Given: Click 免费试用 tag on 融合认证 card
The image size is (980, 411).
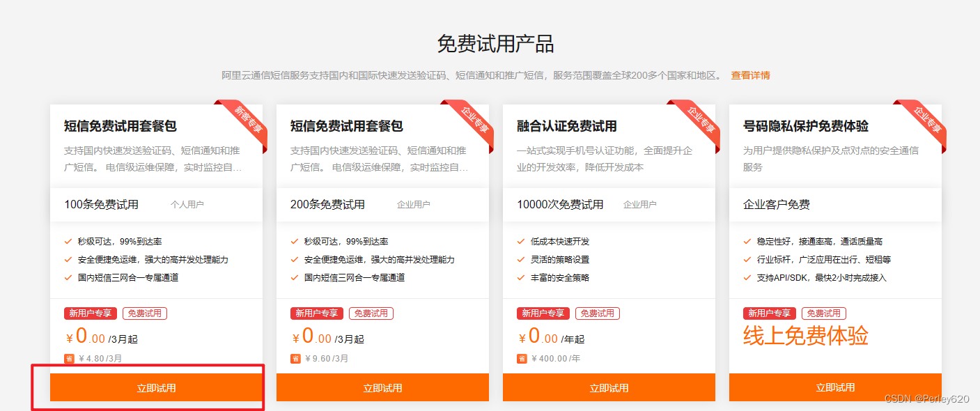Looking at the screenshot, I should 598,313.
